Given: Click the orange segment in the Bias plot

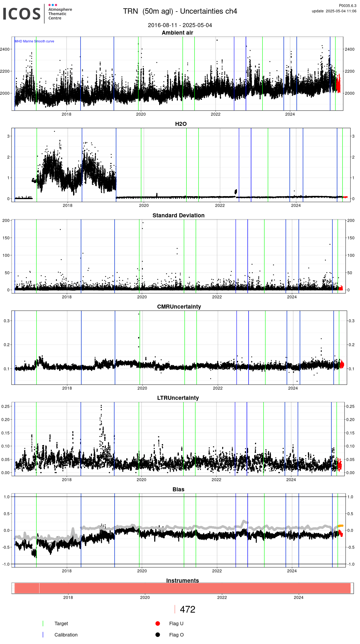Looking at the screenshot, I should tap(340, 526).
